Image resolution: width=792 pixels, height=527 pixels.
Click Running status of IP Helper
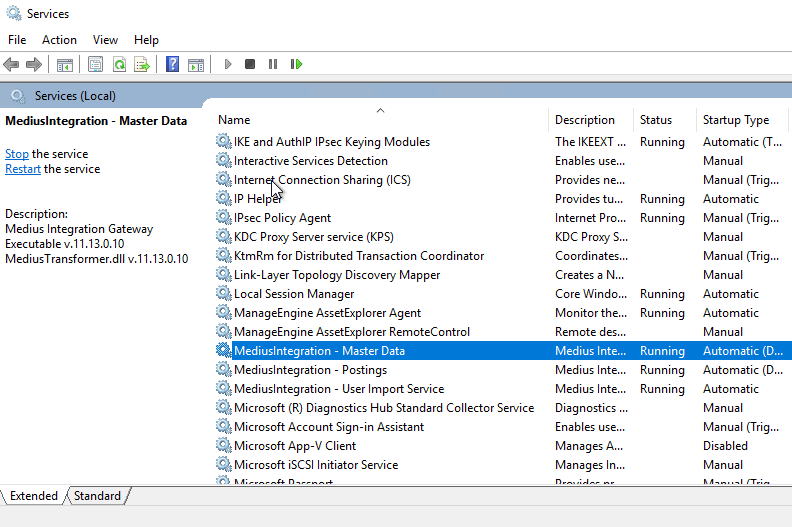(x=662, y=199)
